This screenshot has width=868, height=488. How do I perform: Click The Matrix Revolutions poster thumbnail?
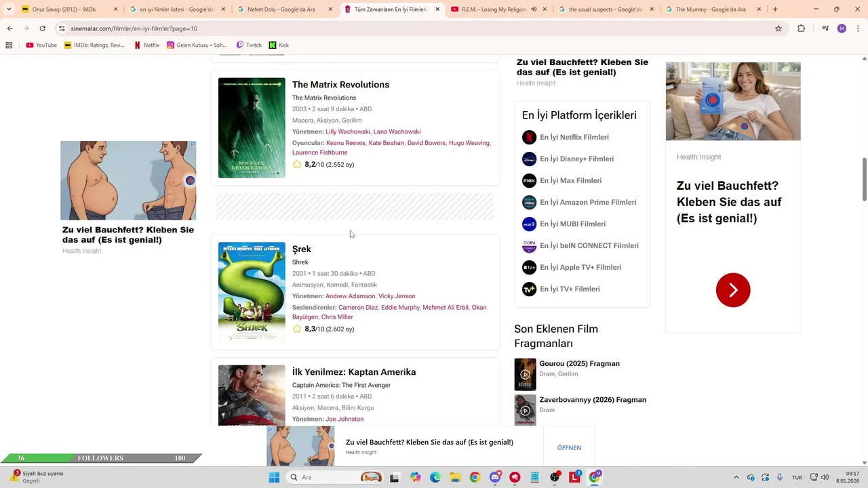(x=252, y=128)
